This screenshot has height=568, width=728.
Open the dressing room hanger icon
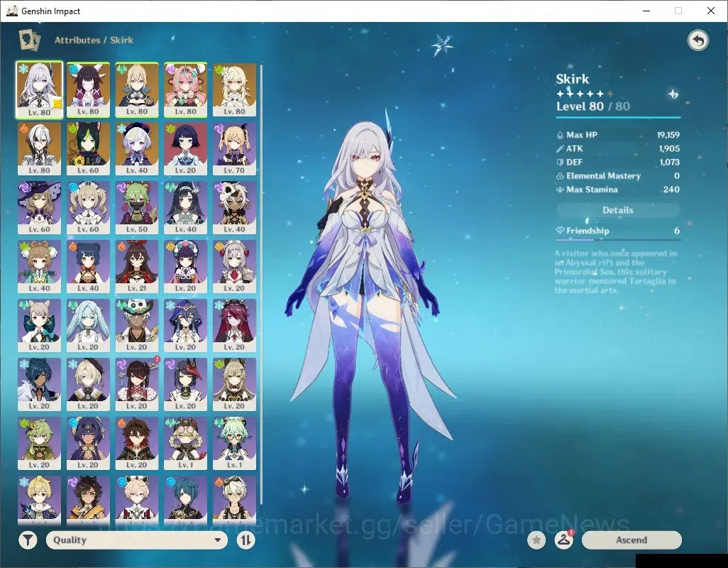(563, 540)
